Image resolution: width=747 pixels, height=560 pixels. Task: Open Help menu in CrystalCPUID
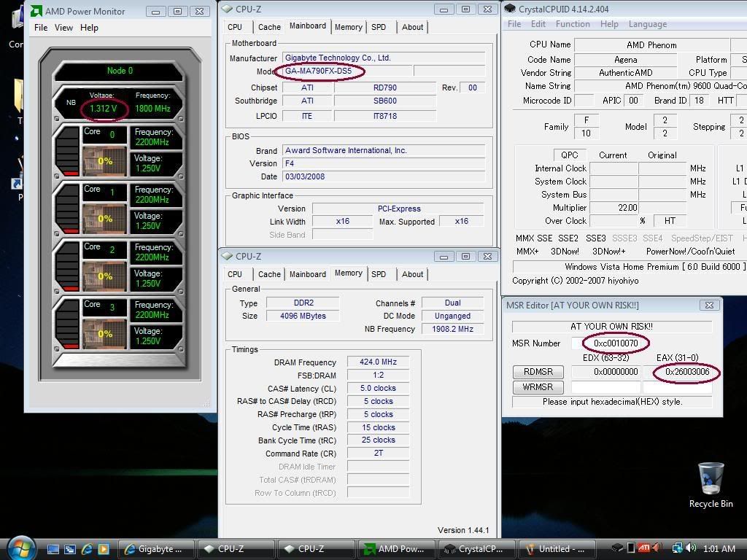[x=609, y=24]
